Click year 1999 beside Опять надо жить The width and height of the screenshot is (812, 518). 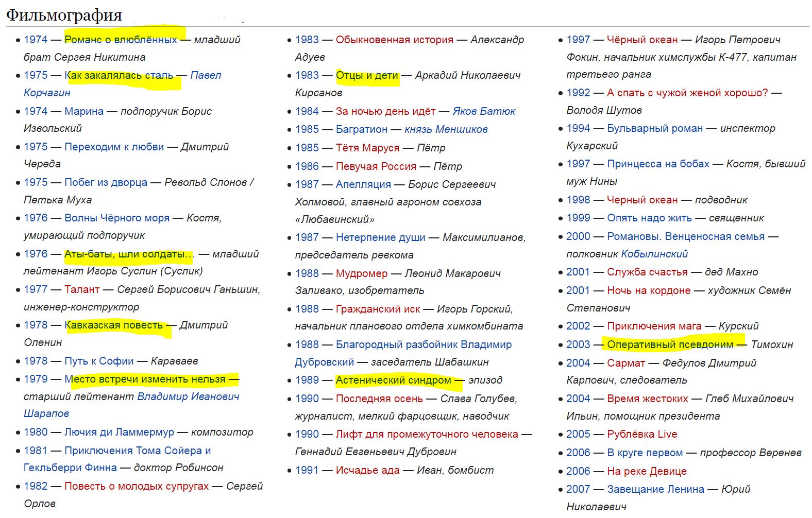click(578, 218)
